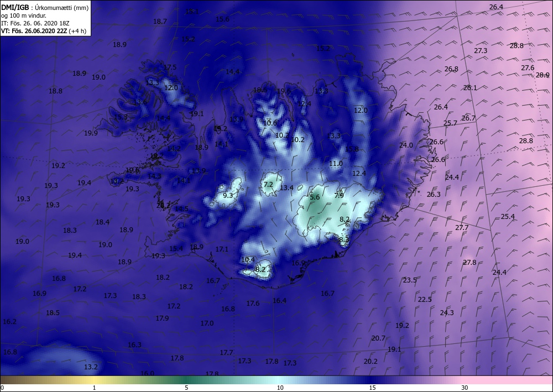This screenshot has width=553, height=392.
Task: Click the 16.4 value label
Action: [279, 301]
